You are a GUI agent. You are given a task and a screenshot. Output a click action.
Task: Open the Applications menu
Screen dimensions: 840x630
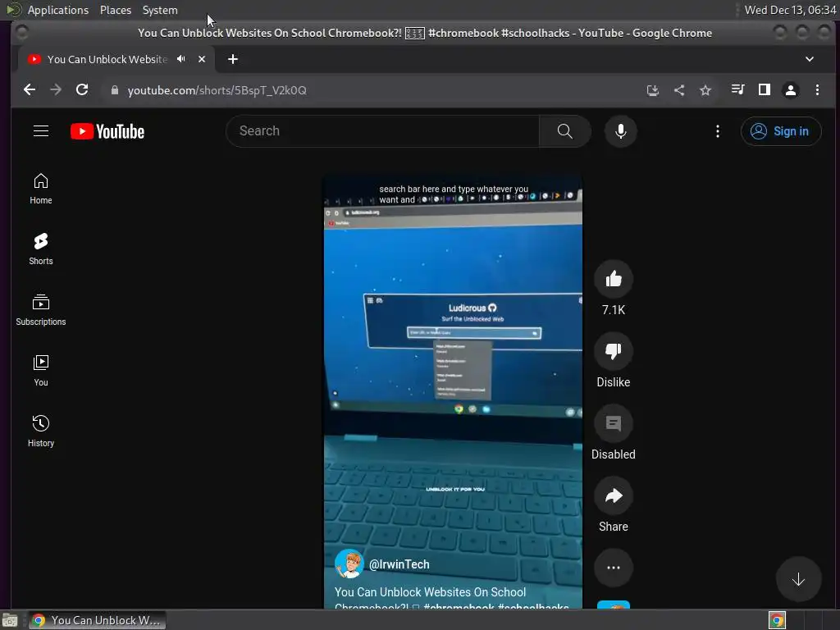pyautogui.click(x=58, y=10)
